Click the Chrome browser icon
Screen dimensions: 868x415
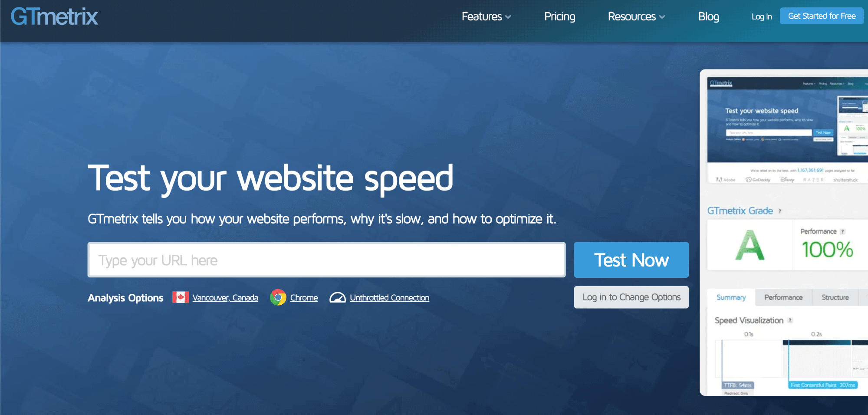click(x=278, y=297)
